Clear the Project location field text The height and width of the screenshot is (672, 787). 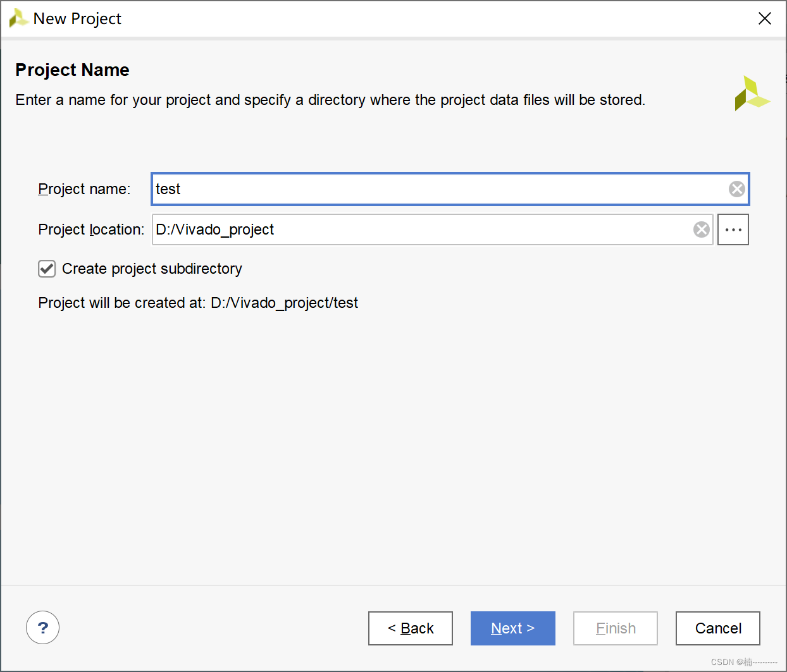pos(701,229)
